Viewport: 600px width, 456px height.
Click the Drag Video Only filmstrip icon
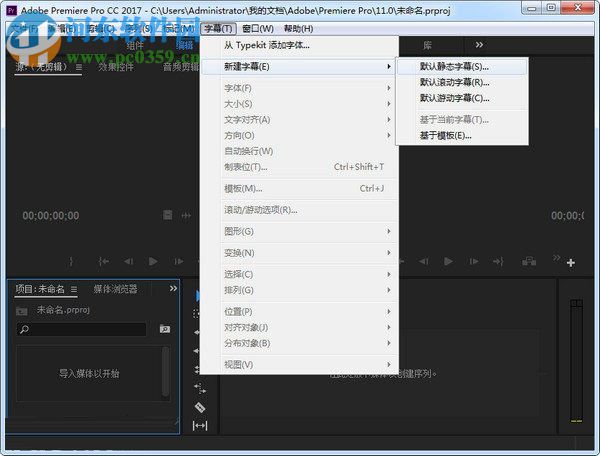[168, 215]
